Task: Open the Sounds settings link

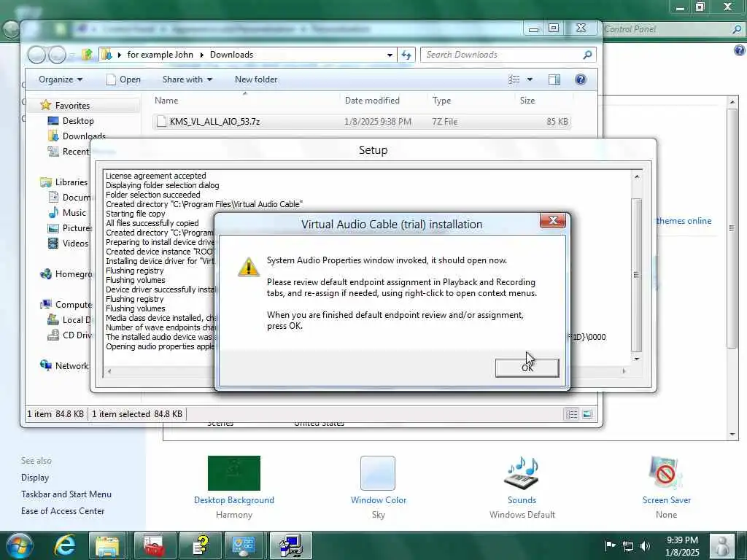Action: [522, 500]
